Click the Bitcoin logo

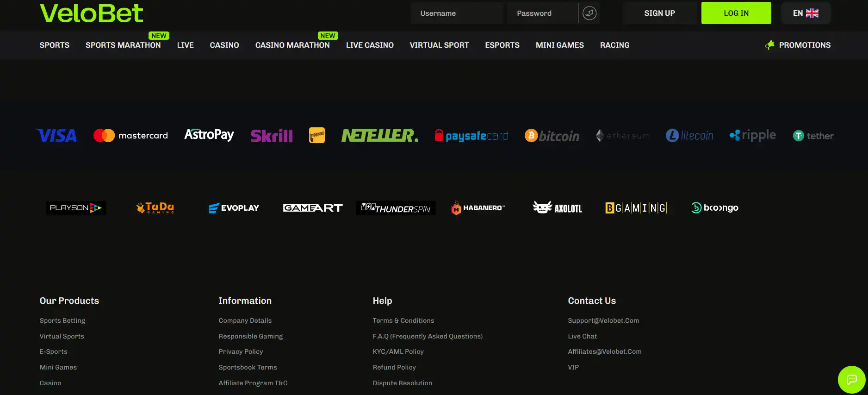[x=552, y=136]
